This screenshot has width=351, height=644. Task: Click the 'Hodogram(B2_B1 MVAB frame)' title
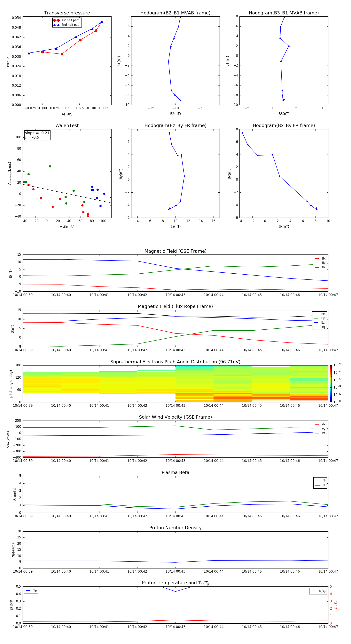(x=175, y=13)
